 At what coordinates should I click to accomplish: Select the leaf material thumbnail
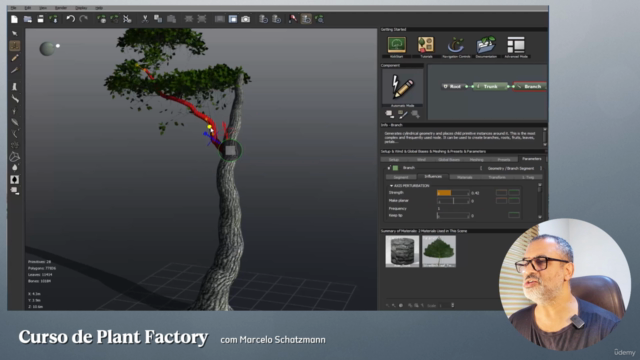point(439,251)
